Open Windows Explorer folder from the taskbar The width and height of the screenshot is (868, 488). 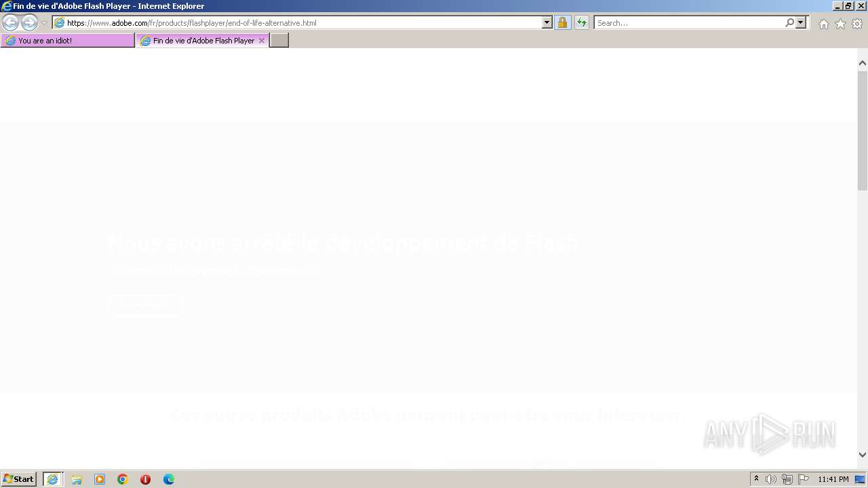tap(77, 479)
